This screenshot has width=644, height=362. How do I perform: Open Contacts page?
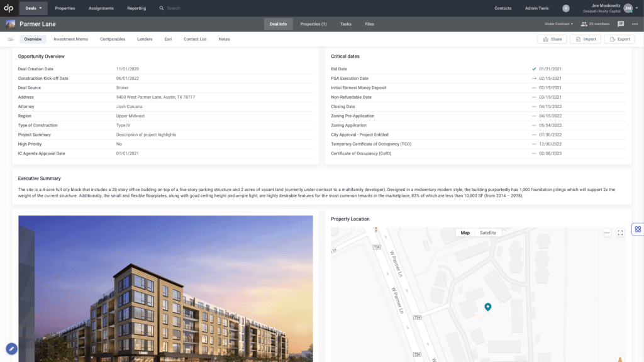(502, 8)
